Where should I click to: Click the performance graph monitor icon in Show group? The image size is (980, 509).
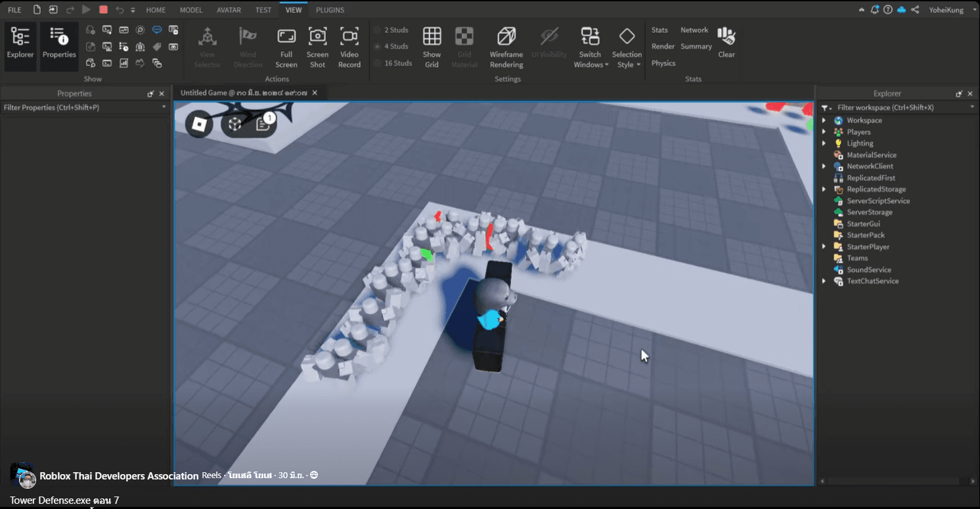pos(123,30)
